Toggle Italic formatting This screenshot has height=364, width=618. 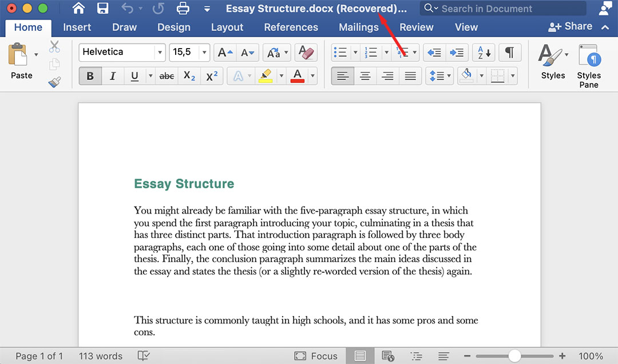pos(113,76)
